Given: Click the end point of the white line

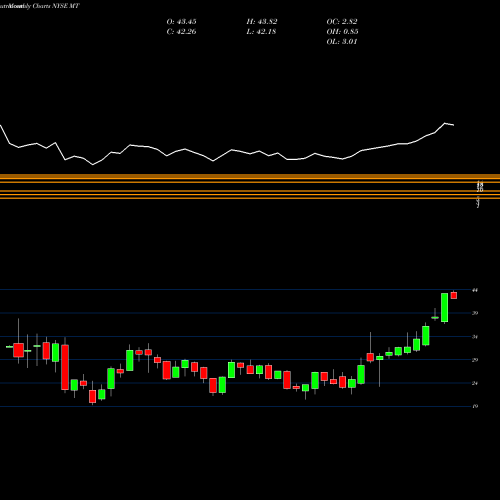Looking at the screenshot, I should point(454,125).
